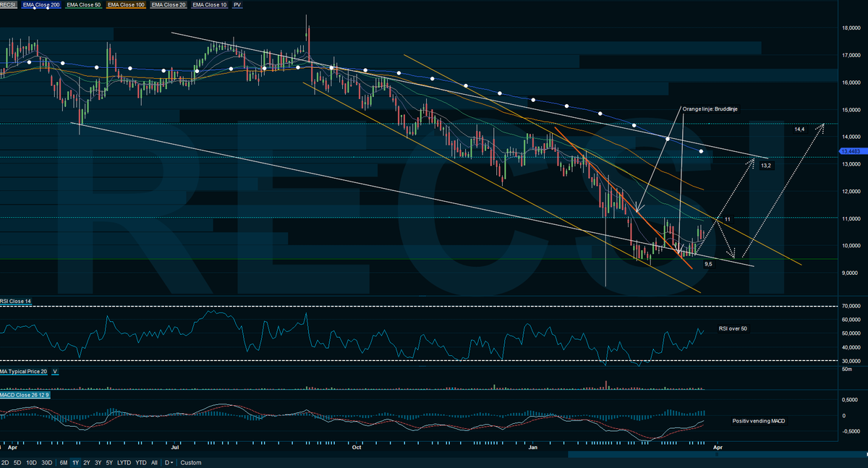Select the EMA Close 20 indicator label
The width and height of the screenshot is (868, 468).
click(x=169, y=5)
